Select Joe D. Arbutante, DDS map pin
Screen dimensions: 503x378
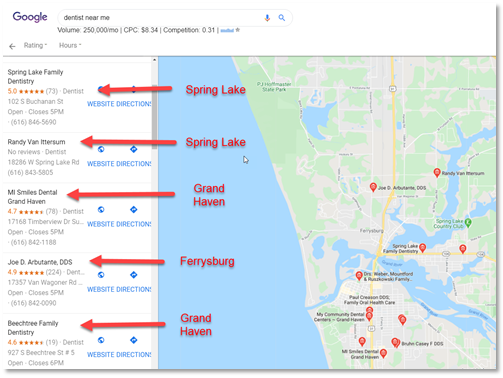click(373, 187)
